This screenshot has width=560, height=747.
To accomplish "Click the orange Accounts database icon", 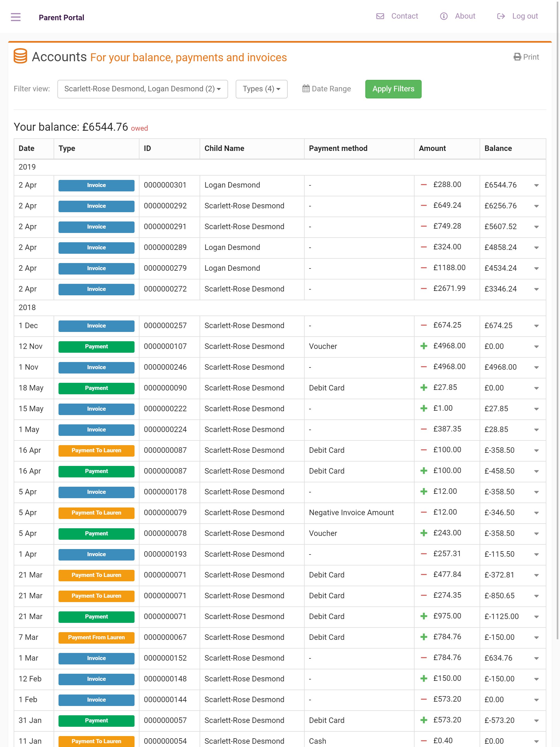I will point(20,56).
